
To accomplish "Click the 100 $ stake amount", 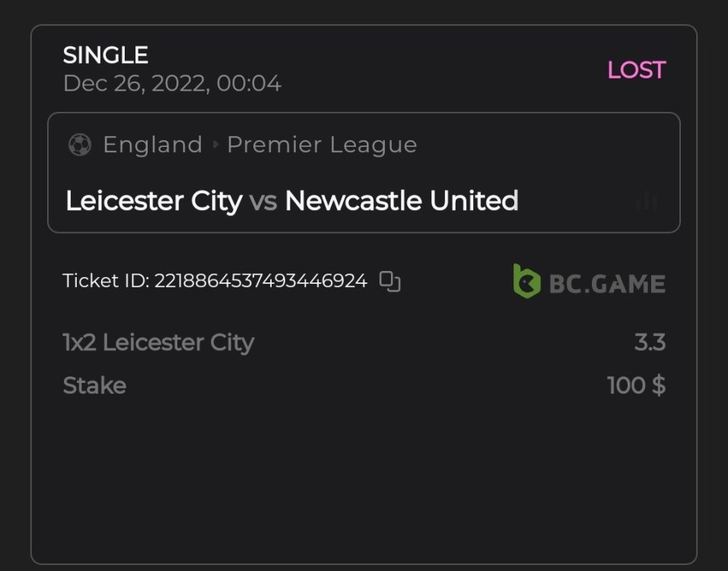I will (636, 385).
